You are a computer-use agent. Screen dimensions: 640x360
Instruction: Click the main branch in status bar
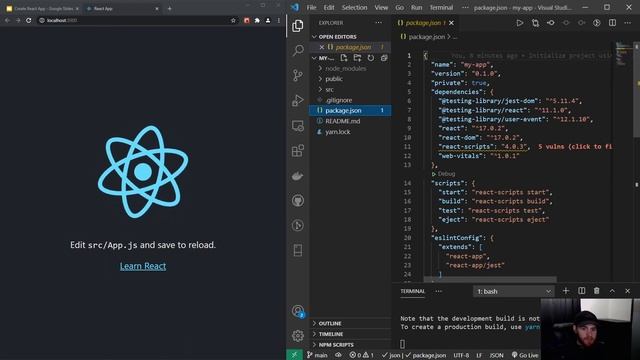(x=317, y=355)
